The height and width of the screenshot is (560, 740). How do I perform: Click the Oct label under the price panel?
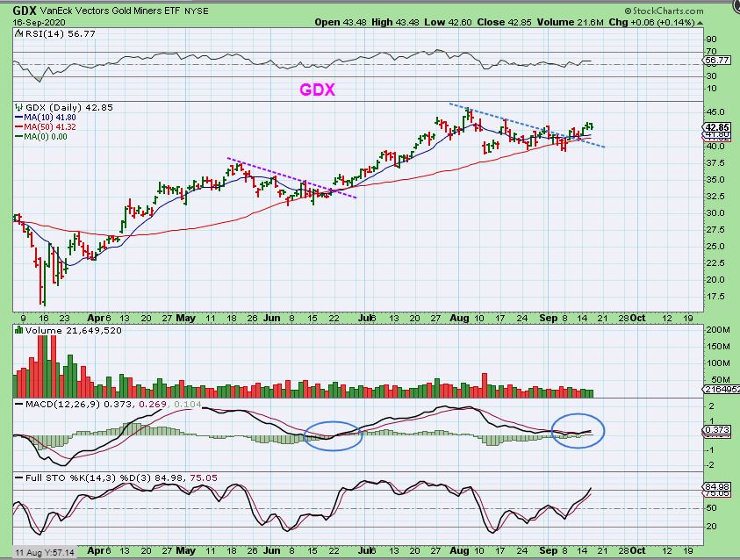pos(637,318)
